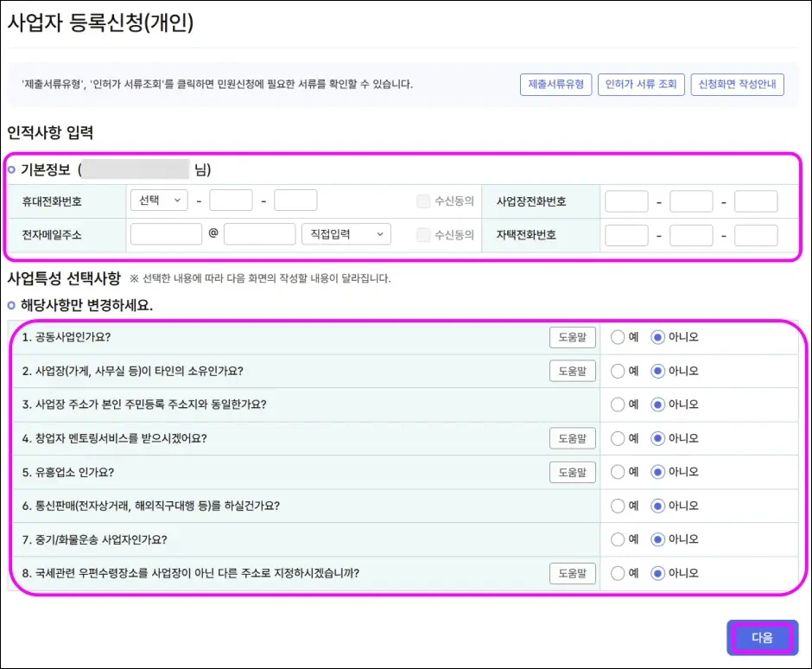Click the 제출서류유형 button
The image size is (812, 669).
point(555,85)
